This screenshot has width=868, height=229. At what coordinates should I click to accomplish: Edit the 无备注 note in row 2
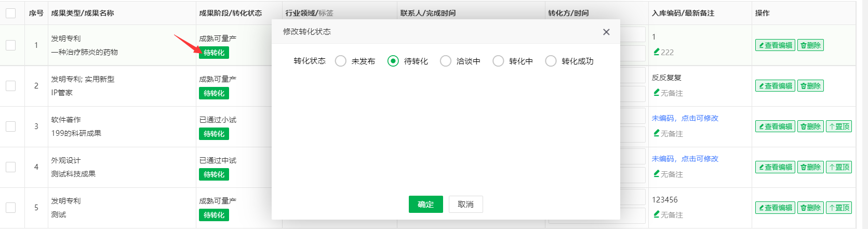[657, 93]
